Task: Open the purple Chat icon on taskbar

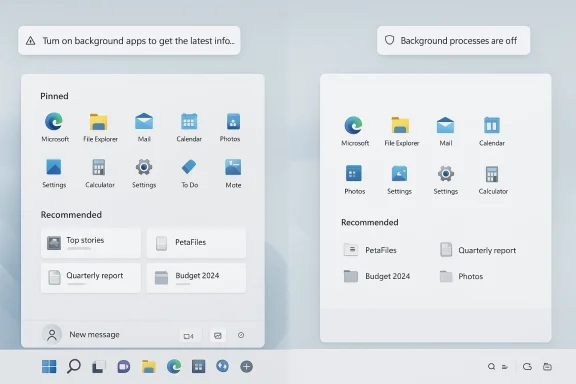Action: click(x=123, y=366)
